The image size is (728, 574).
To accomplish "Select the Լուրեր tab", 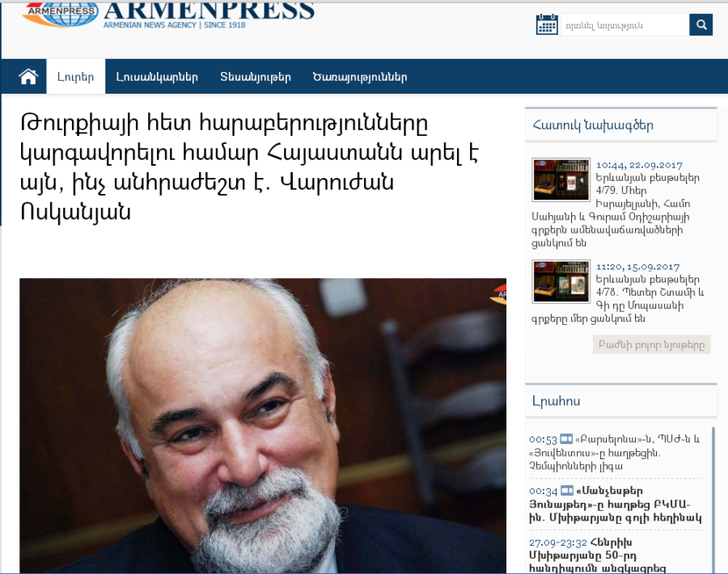I will (x=76, y=77).
